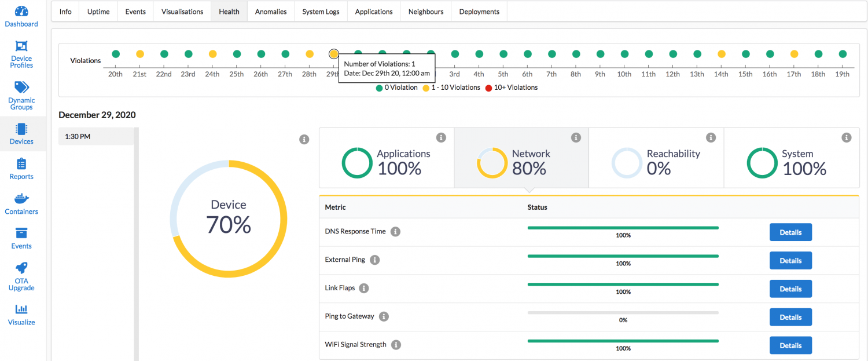Open the Events tab
The width and height of the screenshot is (868, 361).
135,12
